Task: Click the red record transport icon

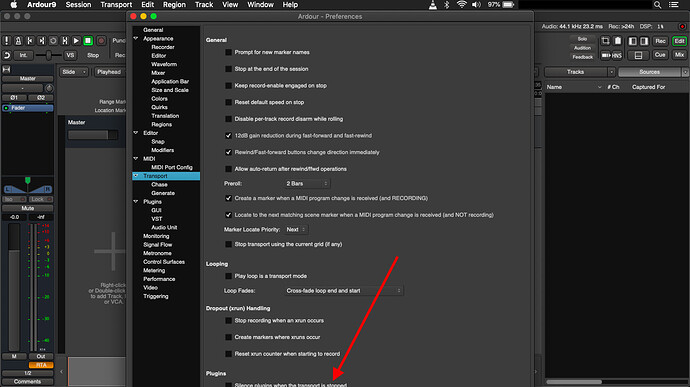Action: click(x=101, y=41)
